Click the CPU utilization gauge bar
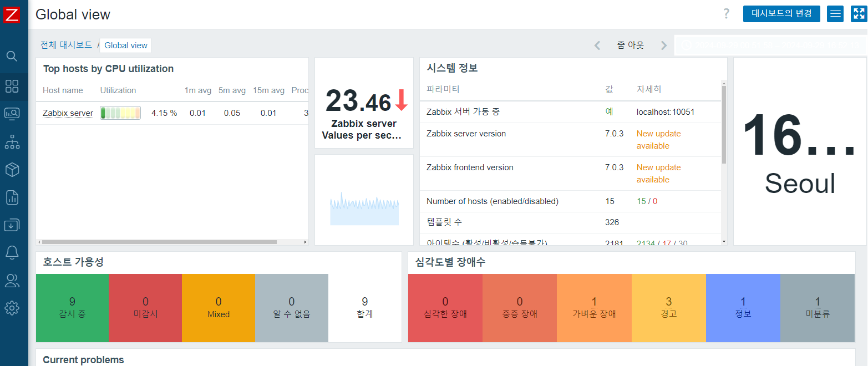Image resolution: width=868 pixels, height=366 pixels. pos(120,113)
